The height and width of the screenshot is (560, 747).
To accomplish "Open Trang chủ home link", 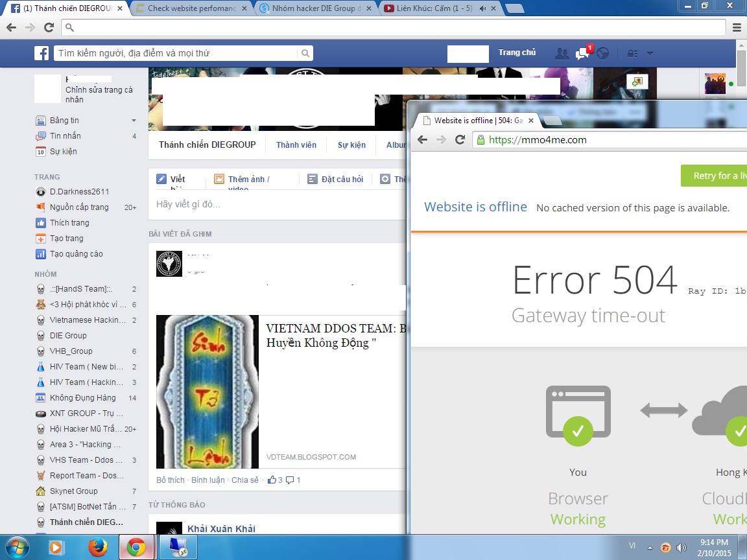I will [x=517, y=52].
